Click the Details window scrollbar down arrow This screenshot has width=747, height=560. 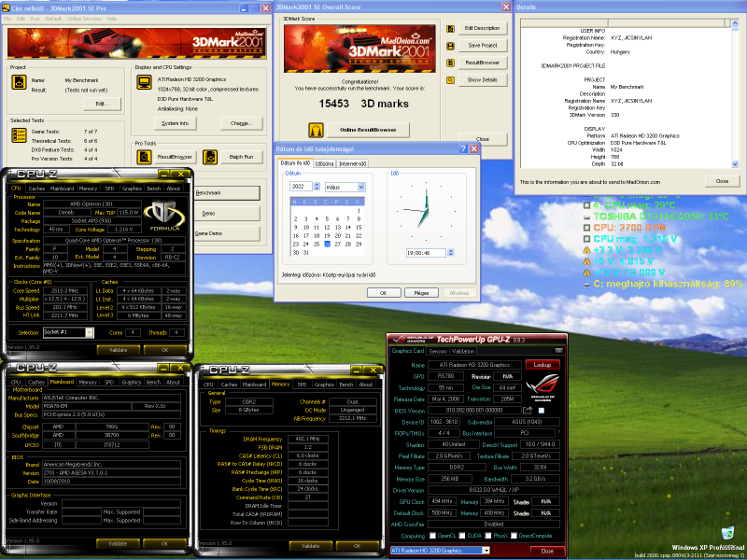coord(735,164)
